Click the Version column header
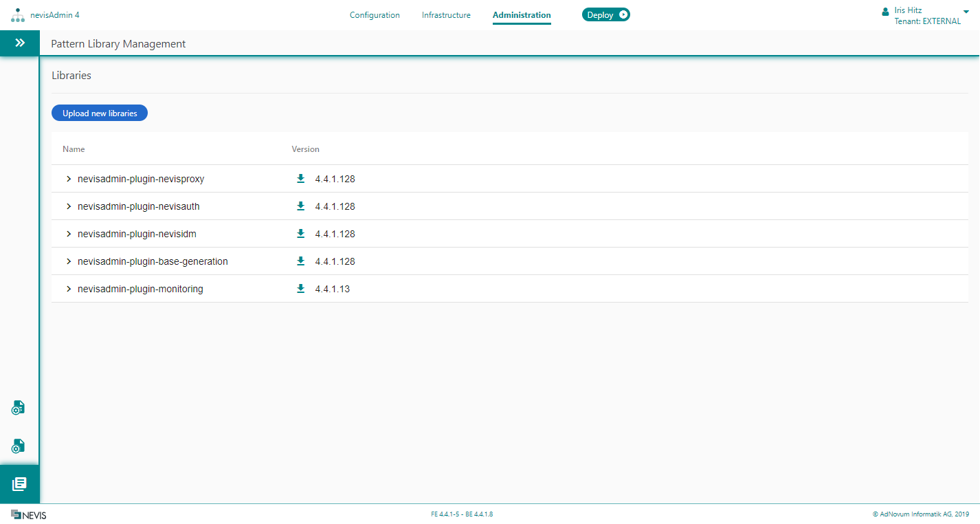The width and height of the screenshot is (980, 524). tap(305, 149)
